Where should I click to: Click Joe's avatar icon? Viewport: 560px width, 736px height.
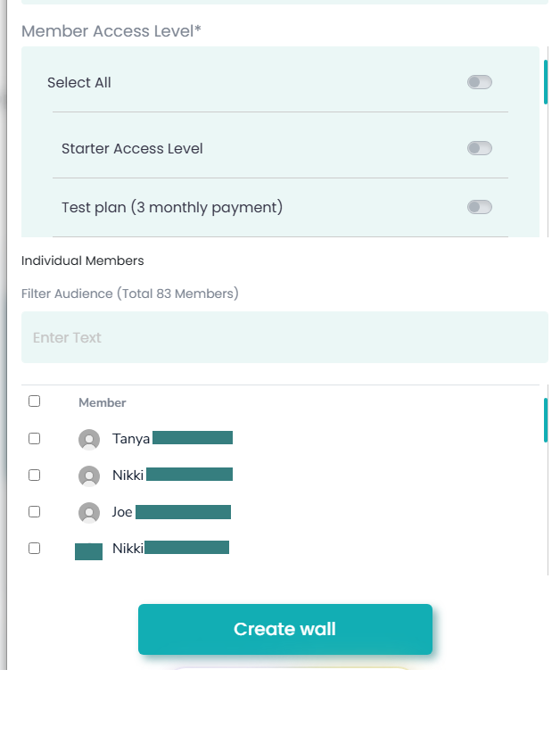[89, 512]
